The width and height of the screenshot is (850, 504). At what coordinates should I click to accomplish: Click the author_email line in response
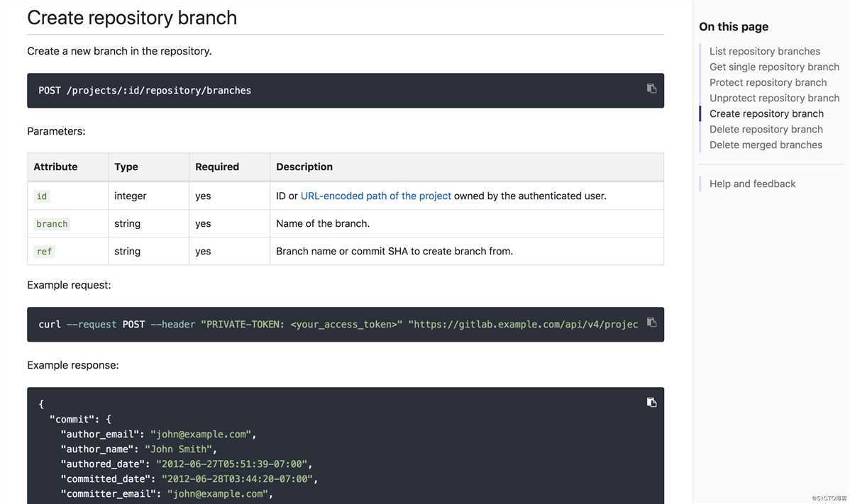click(x=158, y=434)
